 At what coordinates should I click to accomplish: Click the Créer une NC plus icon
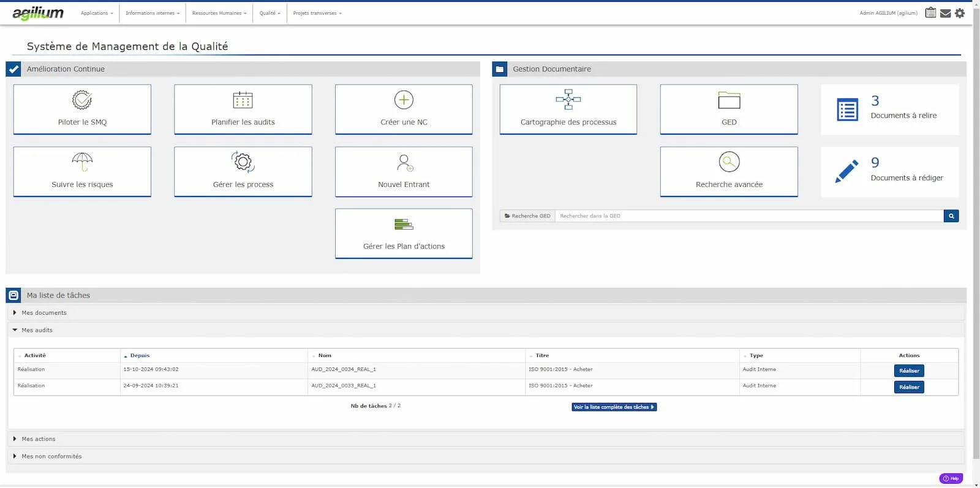point(404,100)
